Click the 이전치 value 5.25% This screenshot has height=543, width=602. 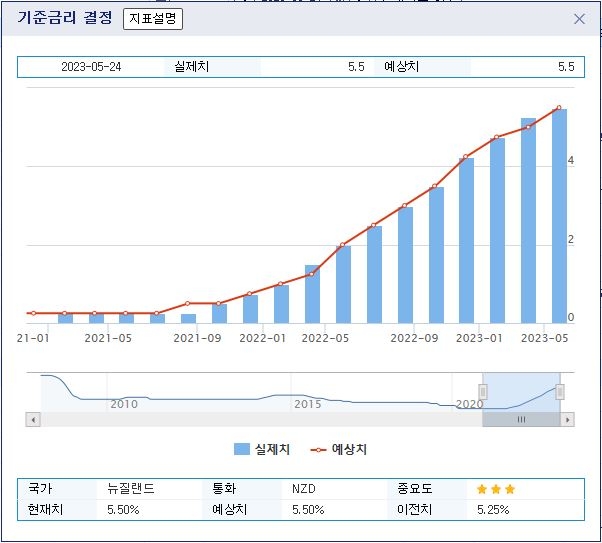pos(493,510)
